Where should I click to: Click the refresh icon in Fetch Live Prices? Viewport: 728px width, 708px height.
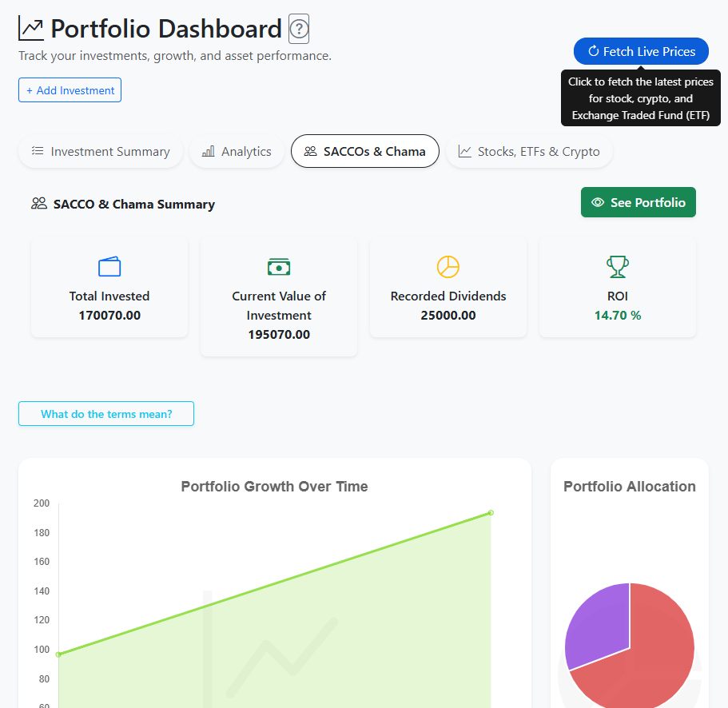(593, 51)
